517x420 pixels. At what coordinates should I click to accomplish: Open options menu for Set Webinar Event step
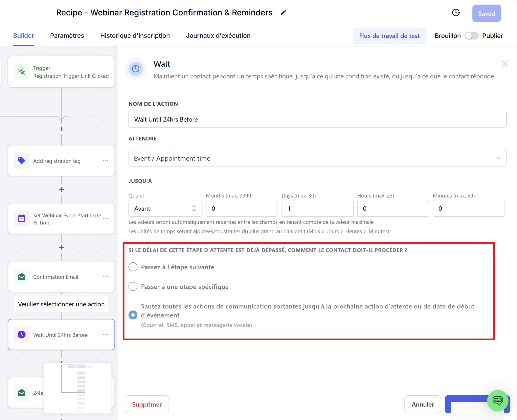(105, 218)
